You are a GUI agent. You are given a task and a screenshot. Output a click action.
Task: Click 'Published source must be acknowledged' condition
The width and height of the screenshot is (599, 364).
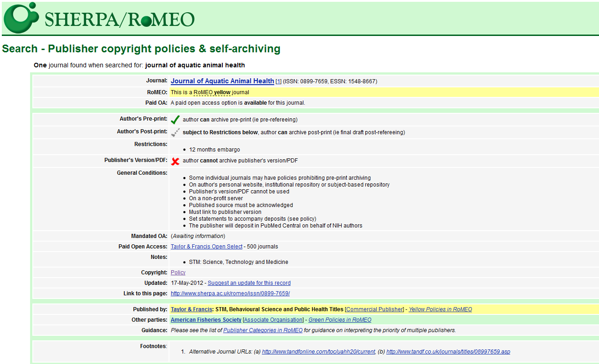pos(241,205)
